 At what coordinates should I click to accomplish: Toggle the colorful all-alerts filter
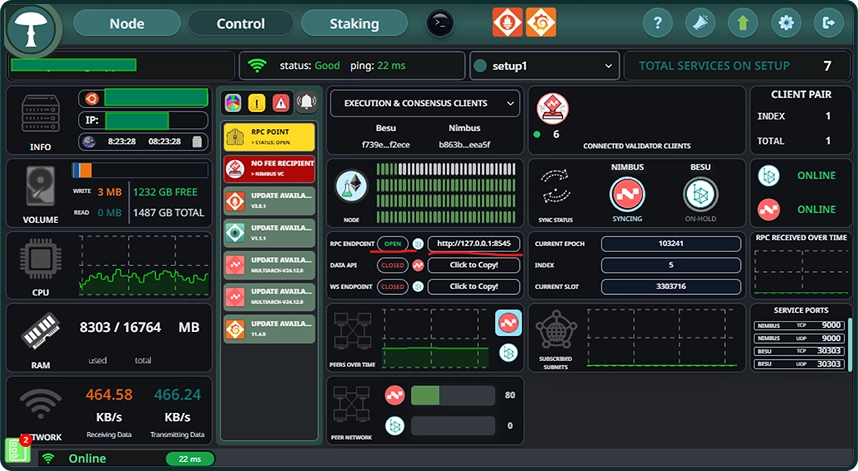[x=233, y=102]
